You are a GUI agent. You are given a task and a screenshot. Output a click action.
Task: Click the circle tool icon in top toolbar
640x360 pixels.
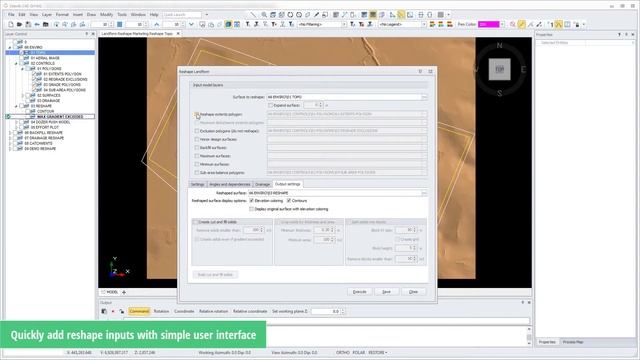[299, 15]
